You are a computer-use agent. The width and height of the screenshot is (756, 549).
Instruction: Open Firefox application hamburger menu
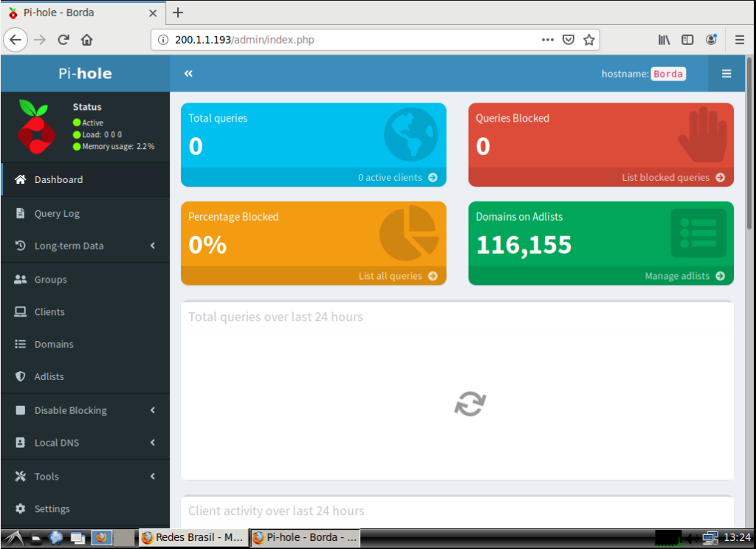740,40
